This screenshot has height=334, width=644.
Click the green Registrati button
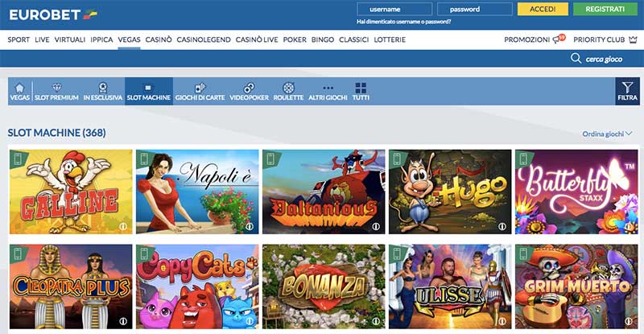(605, 9)
